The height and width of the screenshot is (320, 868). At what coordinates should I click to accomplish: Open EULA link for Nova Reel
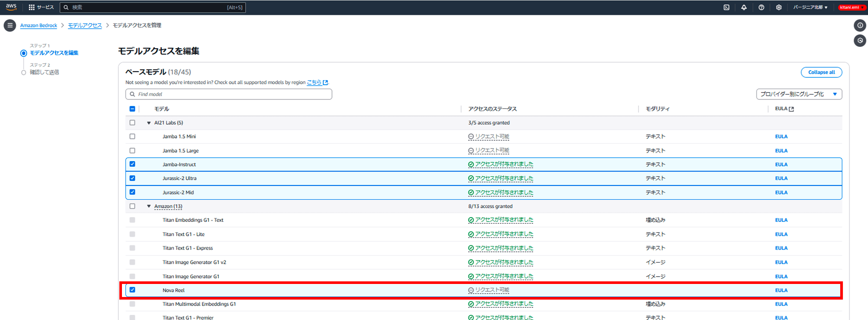click(781, 290)
